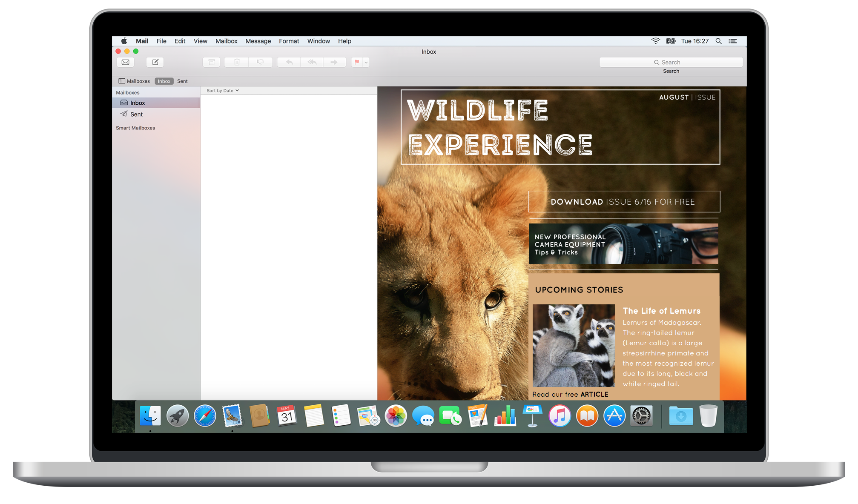Image resolution: width=858 pixels, height=504 pixels.
Task: Click the battery status icon
Action: [x=671, y=41]
